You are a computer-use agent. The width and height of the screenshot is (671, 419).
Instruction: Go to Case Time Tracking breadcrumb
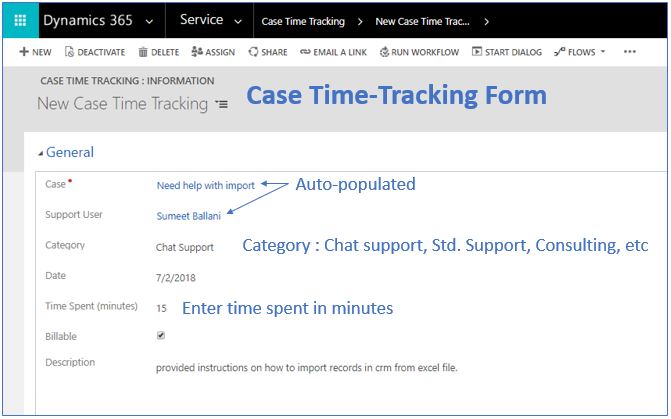pyautogui.click(x=303, y=21)
